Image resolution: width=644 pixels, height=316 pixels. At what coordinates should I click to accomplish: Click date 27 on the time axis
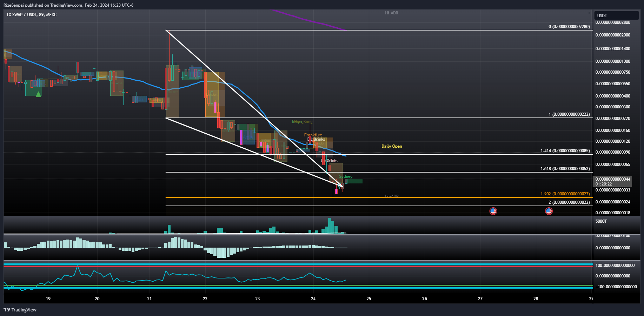coord(480,299)
